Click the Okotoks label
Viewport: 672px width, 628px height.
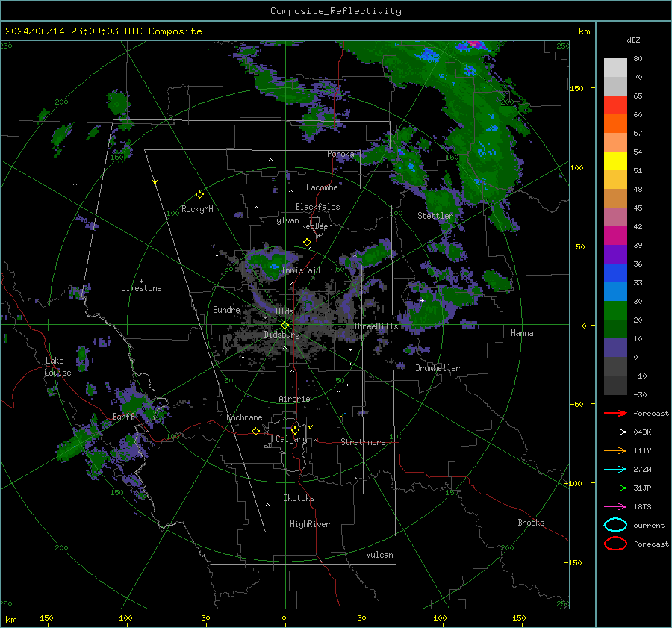299,498
